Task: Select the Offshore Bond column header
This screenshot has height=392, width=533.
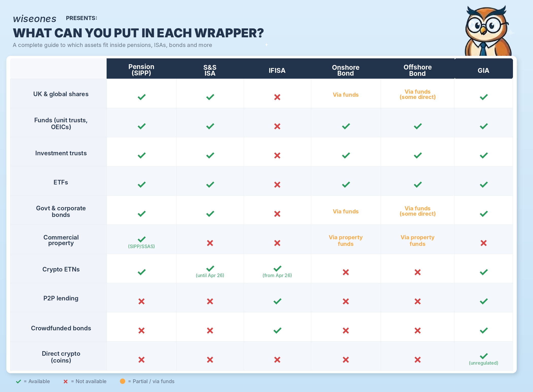Action: pyautogui.click(x=418, y=70)
